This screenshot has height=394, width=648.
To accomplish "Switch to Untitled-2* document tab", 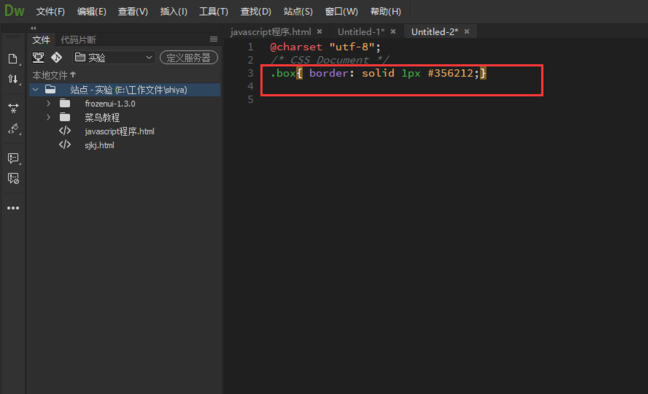I will click(434, 32).
